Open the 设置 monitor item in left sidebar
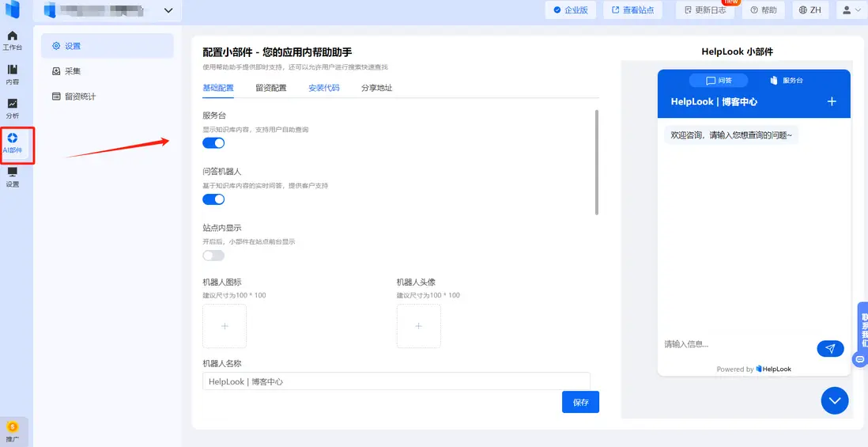Screen dimensions: 868x447 click(12, 178)
